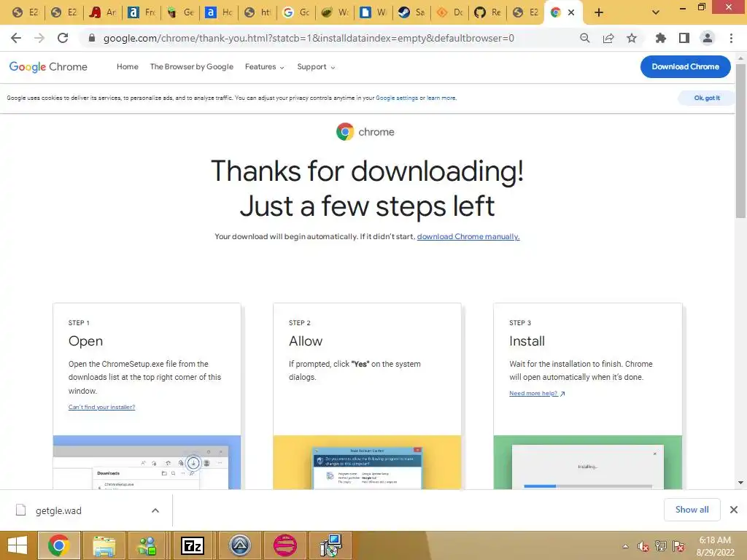The height and width of the screenshot is (560, 747).
Task: Close the active Chrome tab
Action: click(571, 12)
